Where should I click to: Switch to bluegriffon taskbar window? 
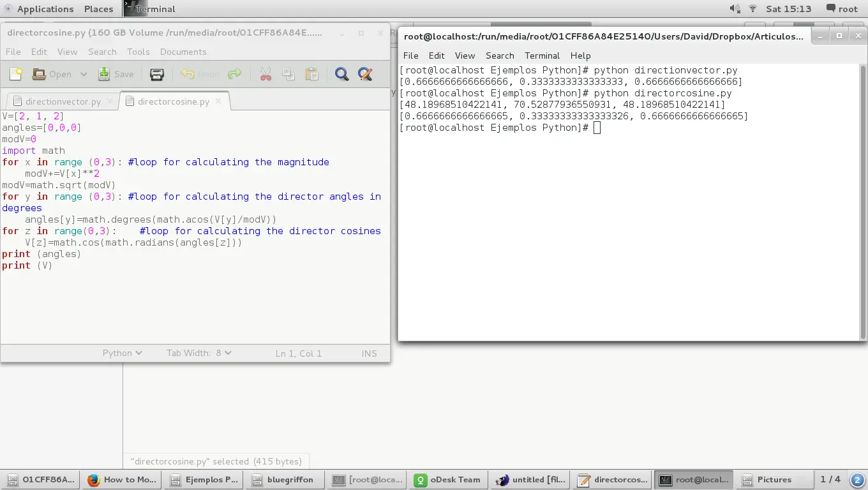[x=285, y=480]
